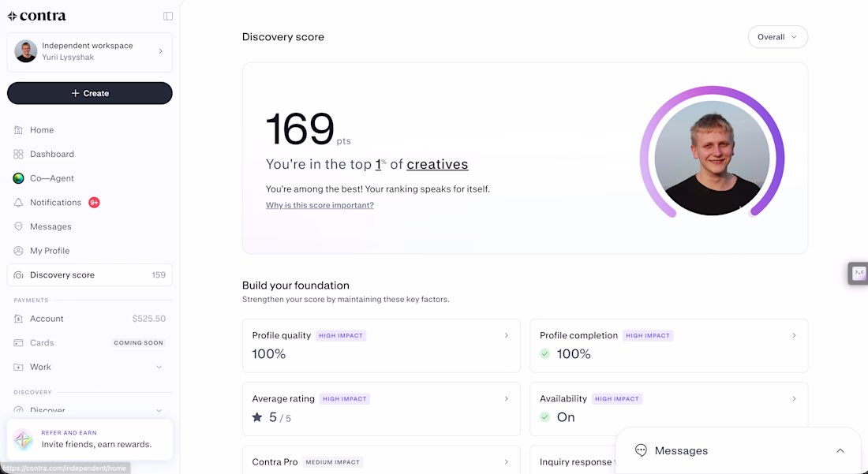Click the 169 pts score number
868x474 pixels.
click(300, 129)
